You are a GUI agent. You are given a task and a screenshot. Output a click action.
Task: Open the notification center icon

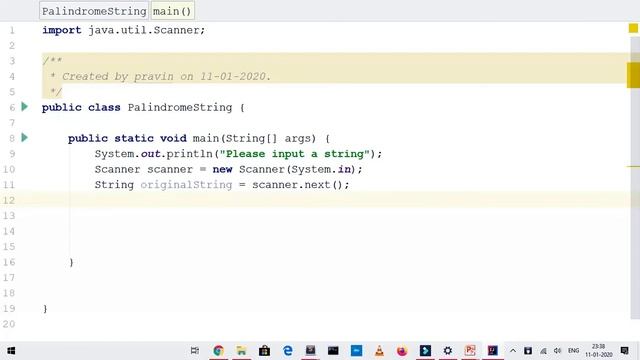[x=624, y=351]
